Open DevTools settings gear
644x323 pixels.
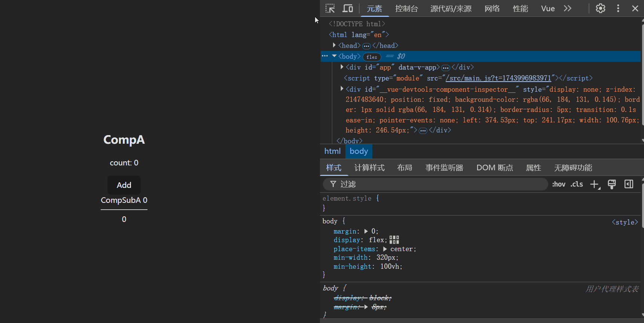click(600, 8)
